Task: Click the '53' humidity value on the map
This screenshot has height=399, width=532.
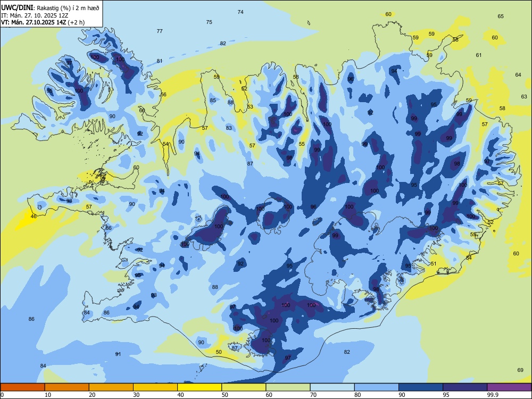Action: (250, 107)
